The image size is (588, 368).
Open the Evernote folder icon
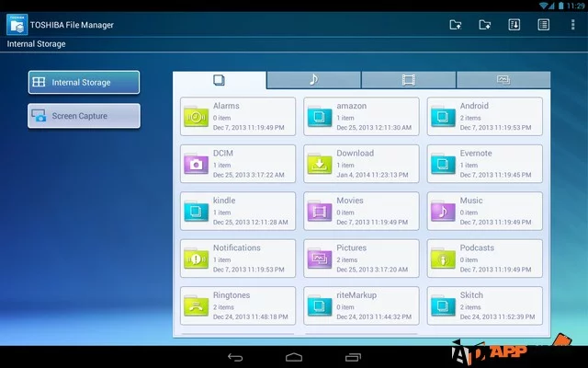443,164
